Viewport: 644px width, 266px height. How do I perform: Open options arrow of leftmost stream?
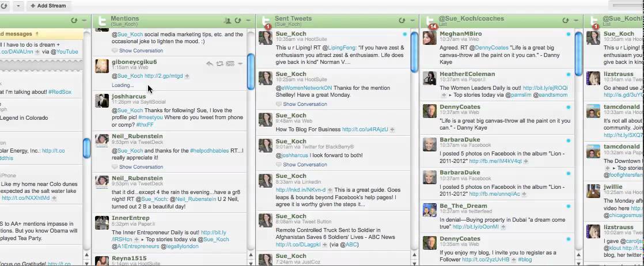pyautogui.click(x=84, y=21)
